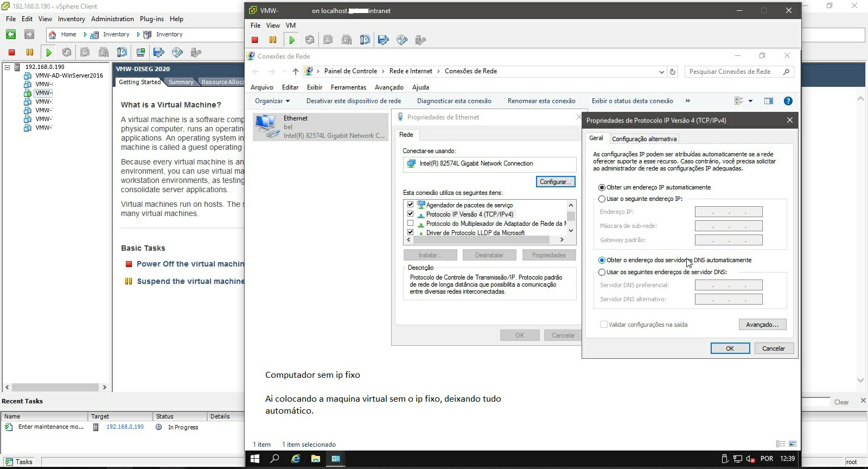Click green Power On icon in vSphere Client toolbar

point(49,52)
